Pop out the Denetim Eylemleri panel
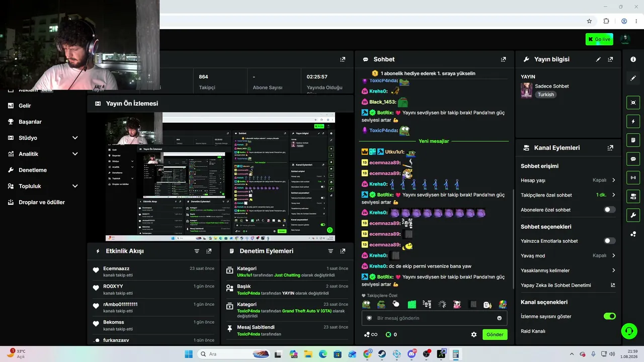Image resolution: width=644 pixels, height=362 pixels. point(343,251)
